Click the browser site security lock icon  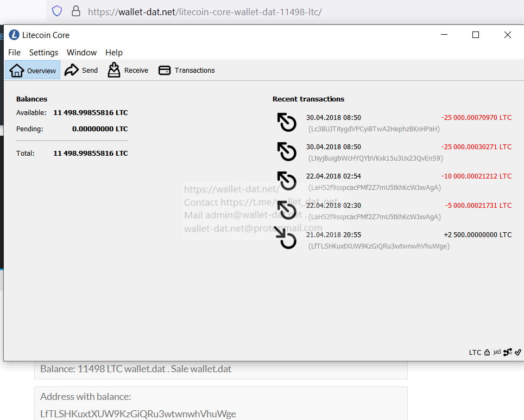click(76, 11)
